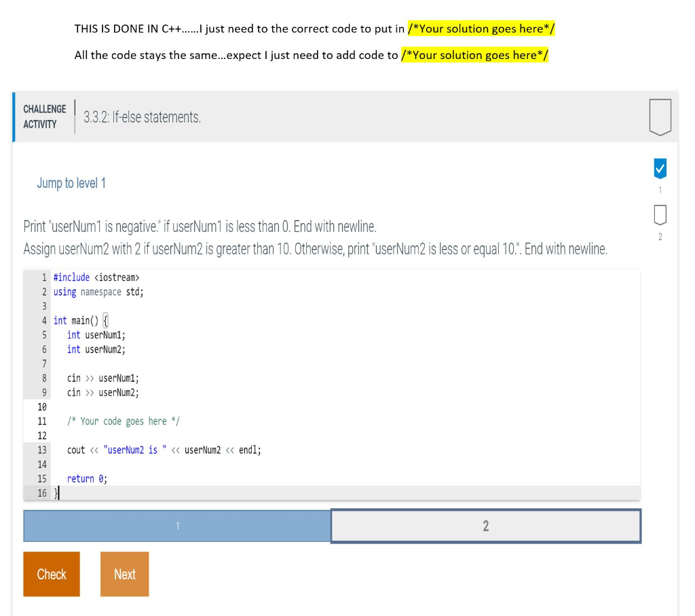The width and height of the screenshot is (695, 616).
Task: Select level 2 progress tab
Action: coord(486,526)
